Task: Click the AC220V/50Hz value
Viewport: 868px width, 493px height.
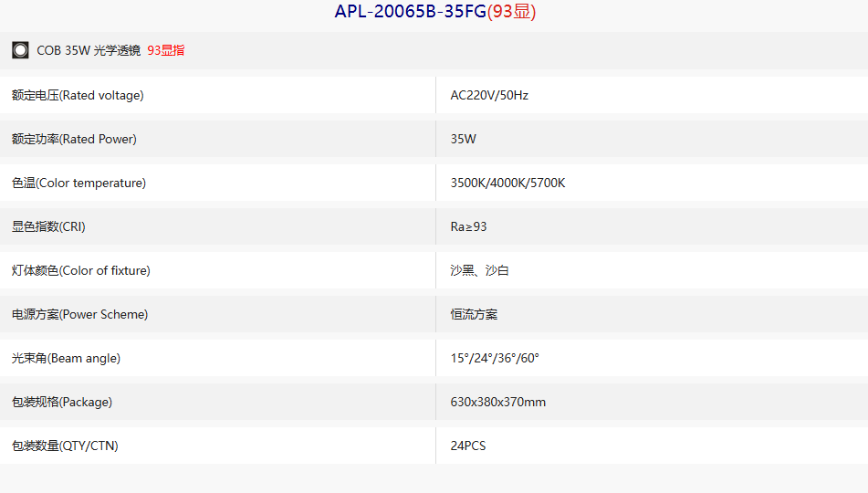Action: click(489, 95)
